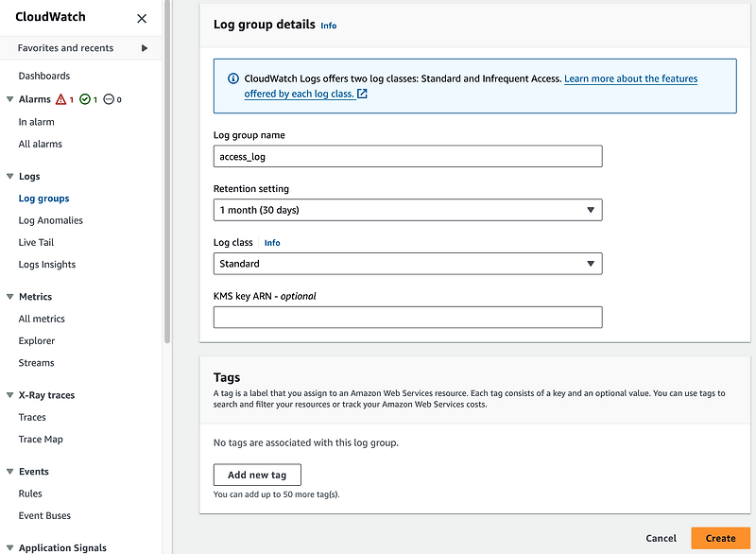Open Live Tail from sidebar
This screenshot has width=756, height=554.
click(36, 243)
